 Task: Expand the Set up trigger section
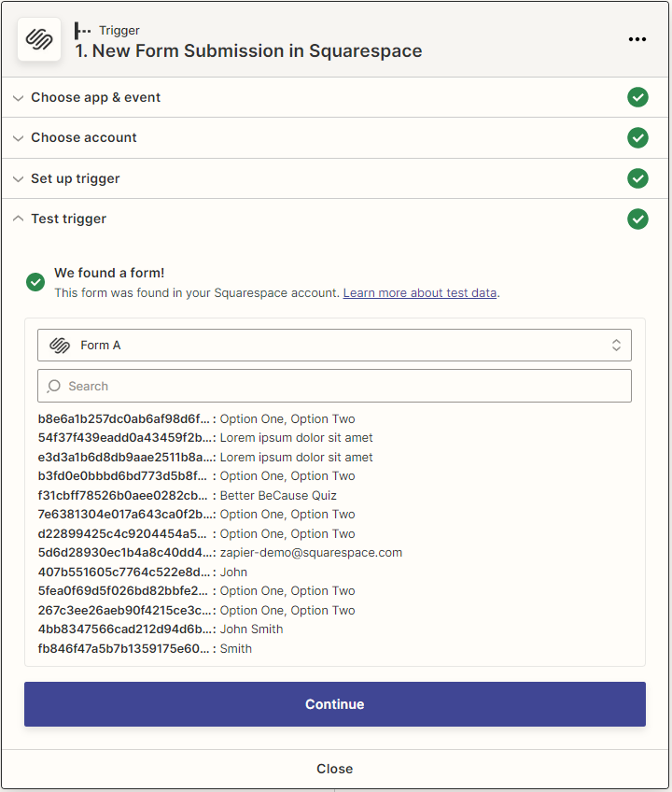(335, 178)
